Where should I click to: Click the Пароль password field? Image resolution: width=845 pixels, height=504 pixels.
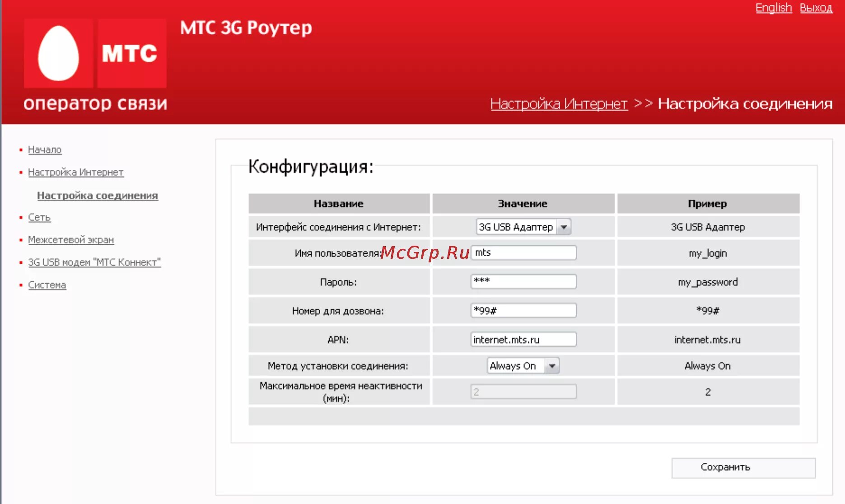(523, 281)
